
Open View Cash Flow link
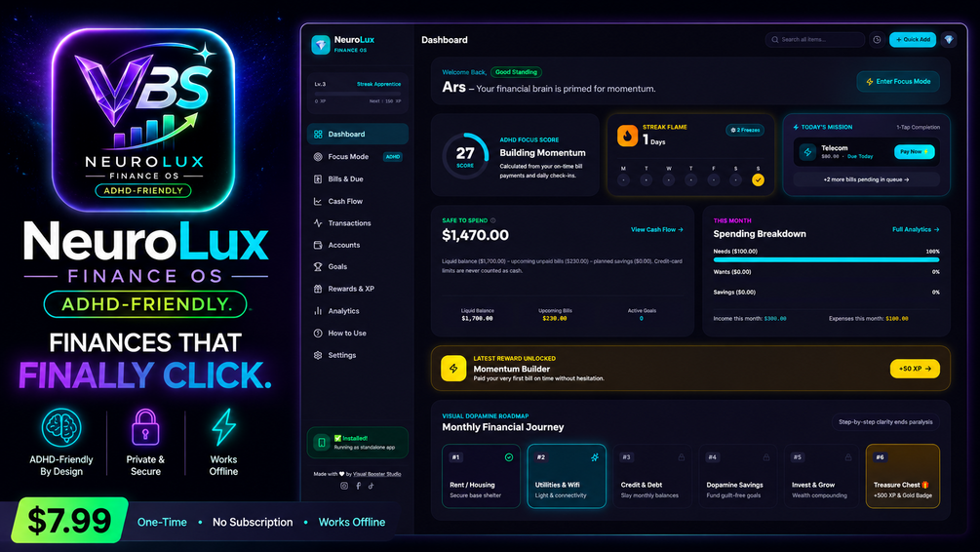pos(657,229)
